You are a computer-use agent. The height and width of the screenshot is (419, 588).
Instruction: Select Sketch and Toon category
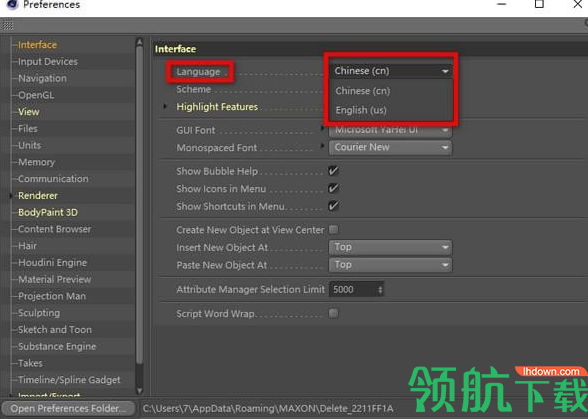(x=55, y=330)
